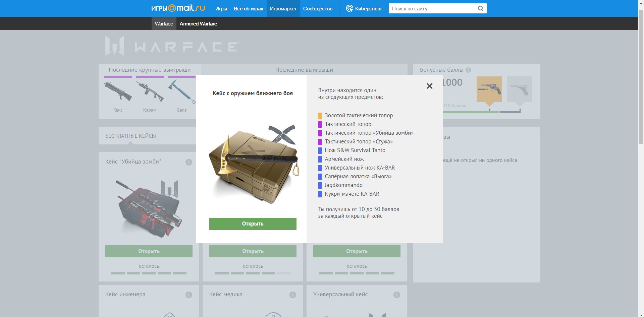Open the Киберспорт link
The width and height of the screenshot is (644, 317).
(364, 8)
